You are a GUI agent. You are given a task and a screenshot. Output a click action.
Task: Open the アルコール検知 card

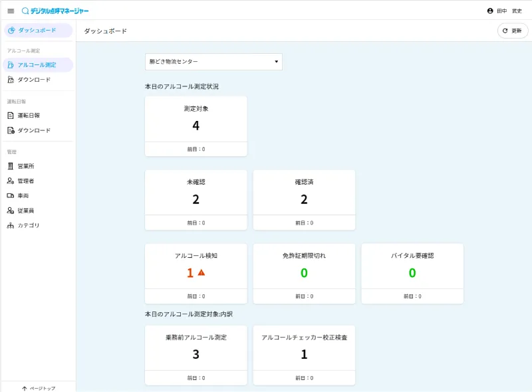[196, 274]
